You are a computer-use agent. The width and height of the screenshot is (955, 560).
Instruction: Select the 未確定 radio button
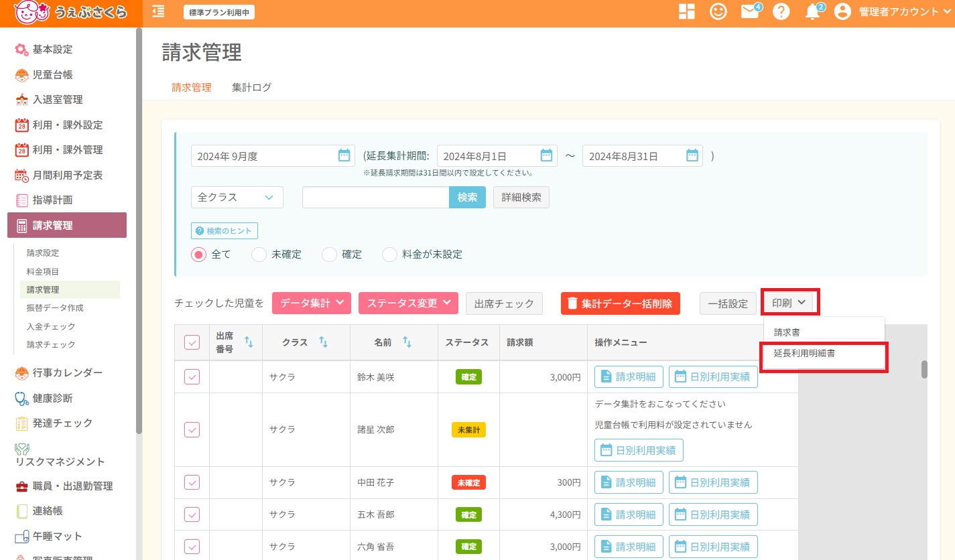click(259, 255)
